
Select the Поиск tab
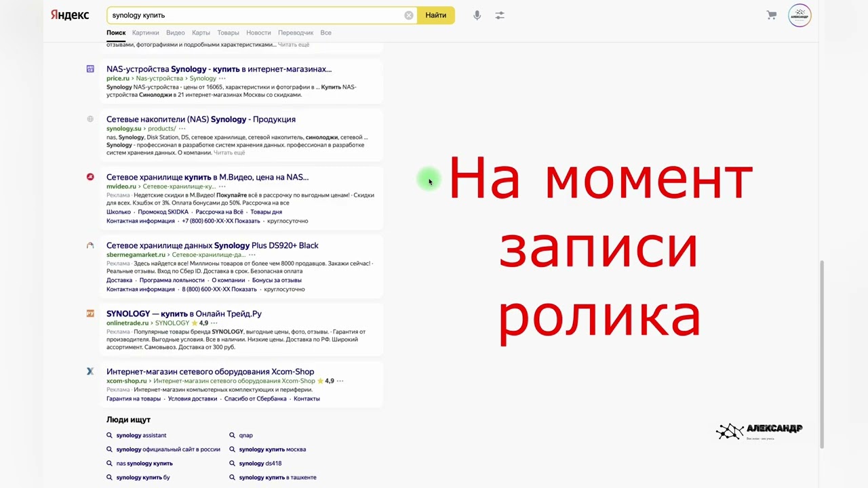[116, 33]
